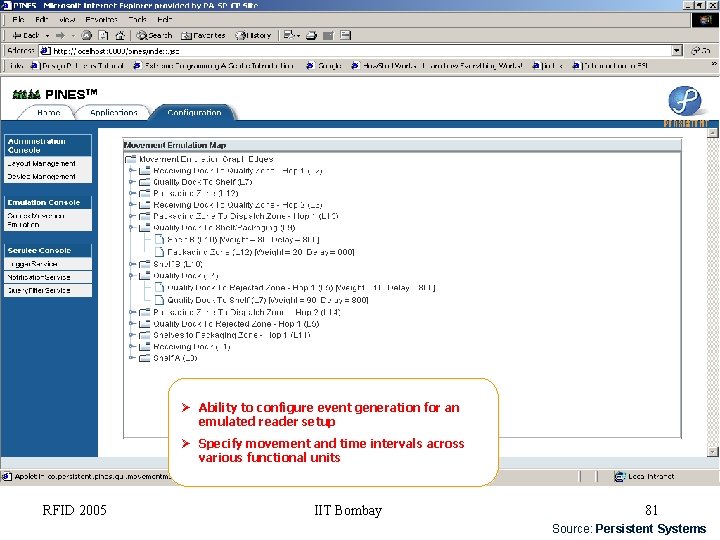This screenshot has width=720, height=540.
Task: Click the Refresh page icon
Action: [x=104, y=35]
